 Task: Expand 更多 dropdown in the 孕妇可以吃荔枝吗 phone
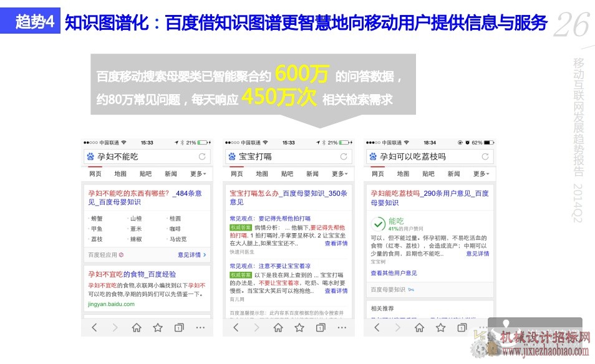pyautogui.click(x=481, y=174)
